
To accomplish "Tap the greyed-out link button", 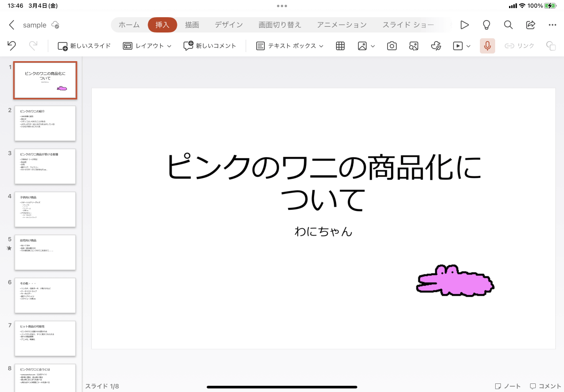I will (x=519, y=46).
